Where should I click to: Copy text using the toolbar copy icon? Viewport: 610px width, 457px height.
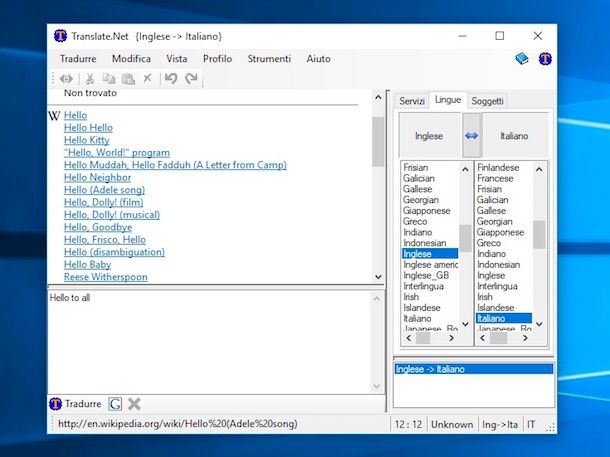[109, 79]
